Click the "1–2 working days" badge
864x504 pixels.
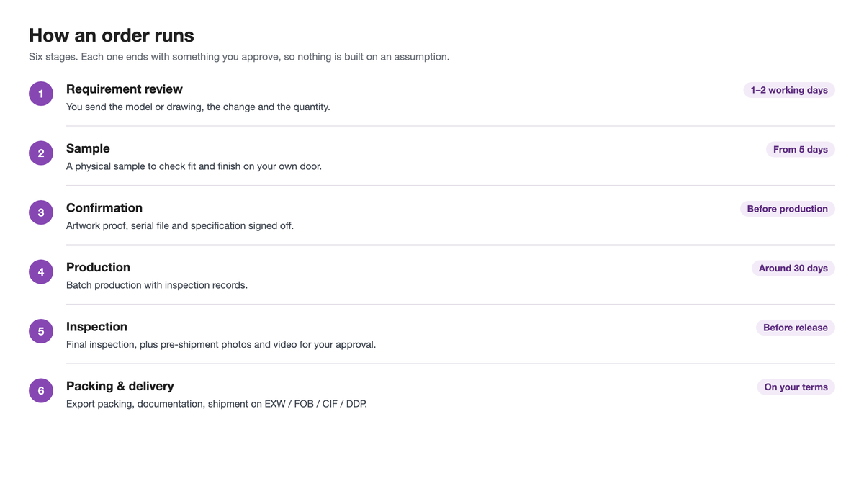789,90
